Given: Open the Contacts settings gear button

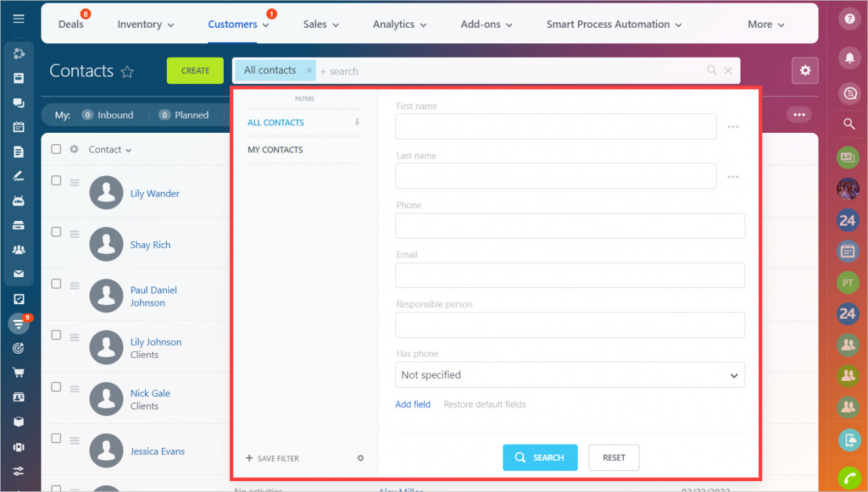Looking at the screenshot, I should [805, 70].
